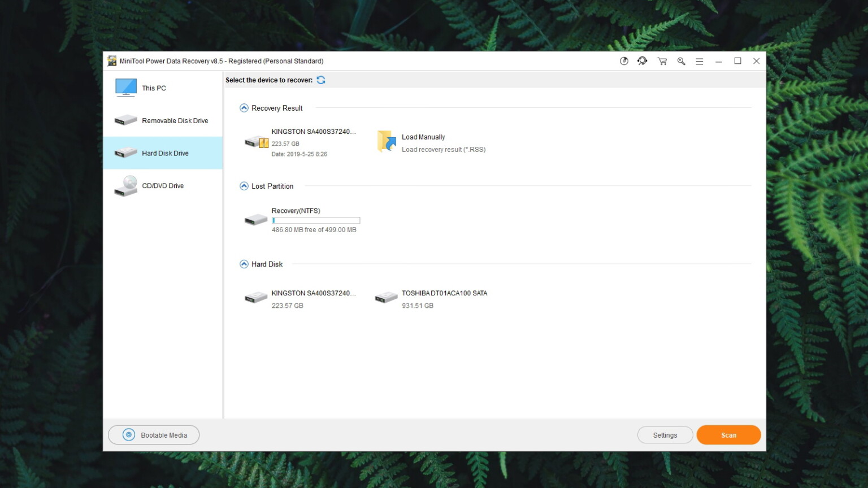The image size is (868, 488).
Task: Click the Recovery(NTFS) usage progress bar
Action: (316, 220)
